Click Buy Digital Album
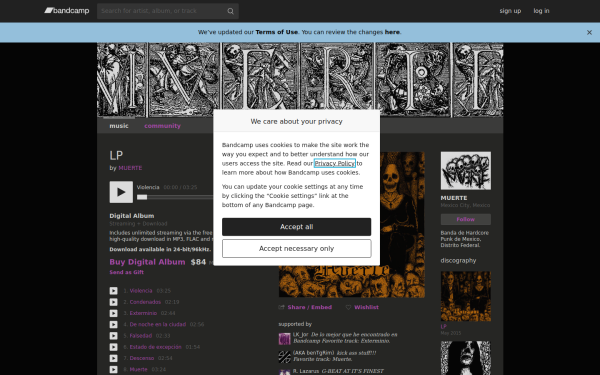The height and width of the screenshot is (375, 600). coord(147,262)
